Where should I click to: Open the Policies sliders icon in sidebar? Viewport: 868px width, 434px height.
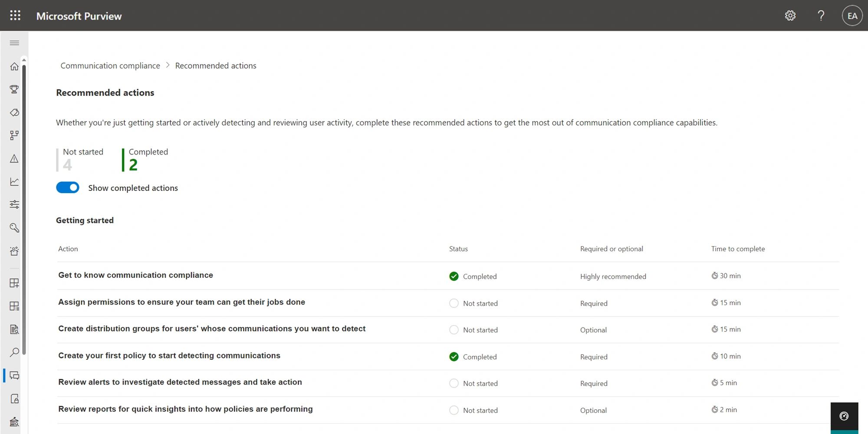[x=14, y=204]
